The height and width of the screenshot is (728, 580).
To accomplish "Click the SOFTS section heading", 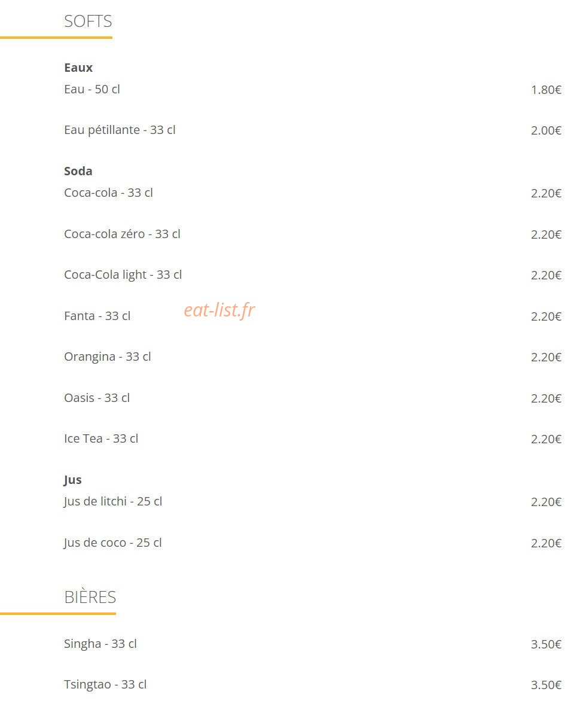I will (88, 22).
